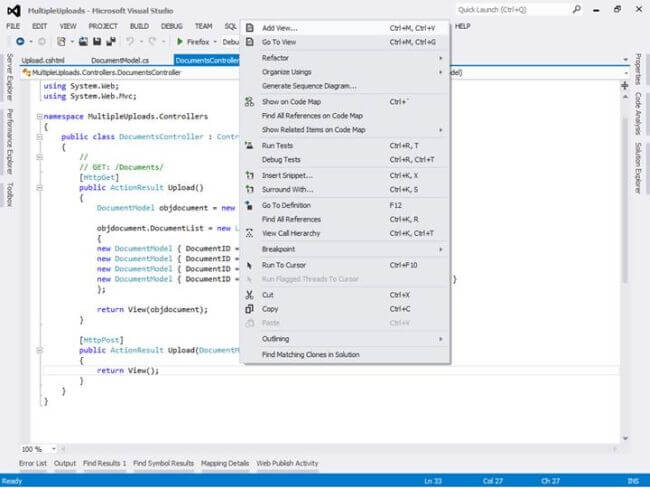Choose Debug Tests from context menu
This screenshot has height=488, width=650.
(347, 160)
